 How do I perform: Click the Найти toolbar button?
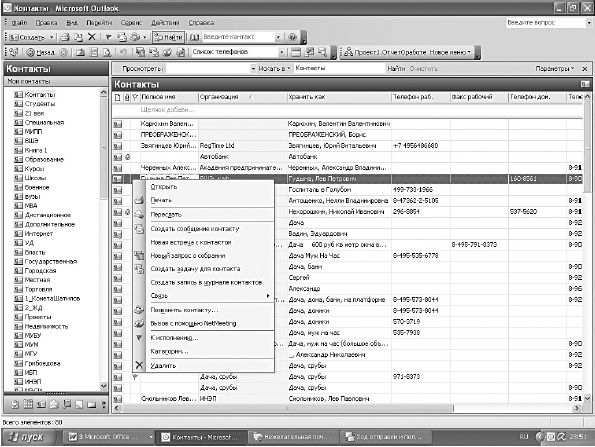coord(168,37)
